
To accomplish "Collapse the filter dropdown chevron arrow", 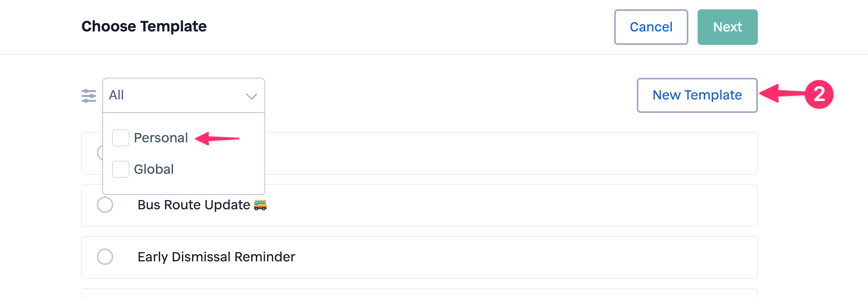I will [x=251, y=96].
